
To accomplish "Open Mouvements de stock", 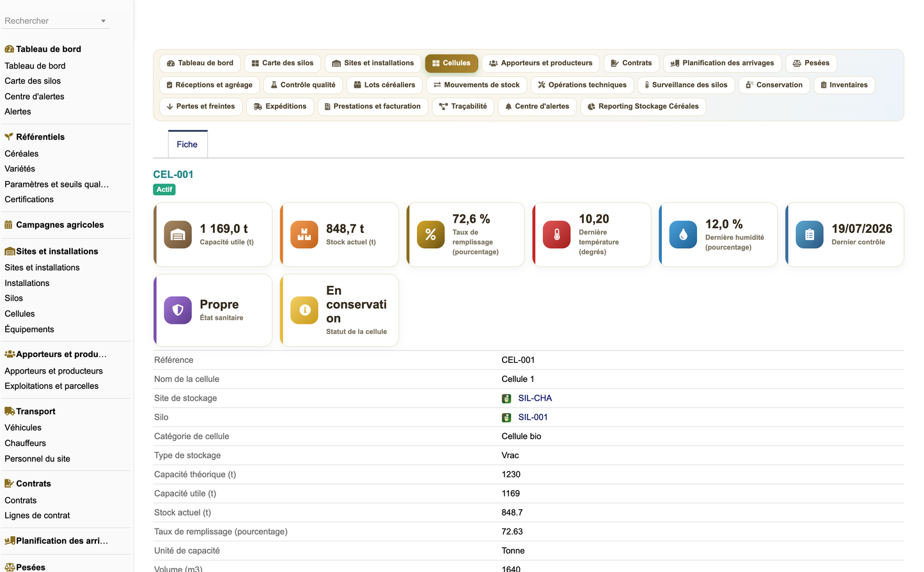I will (x=476, y=85).
